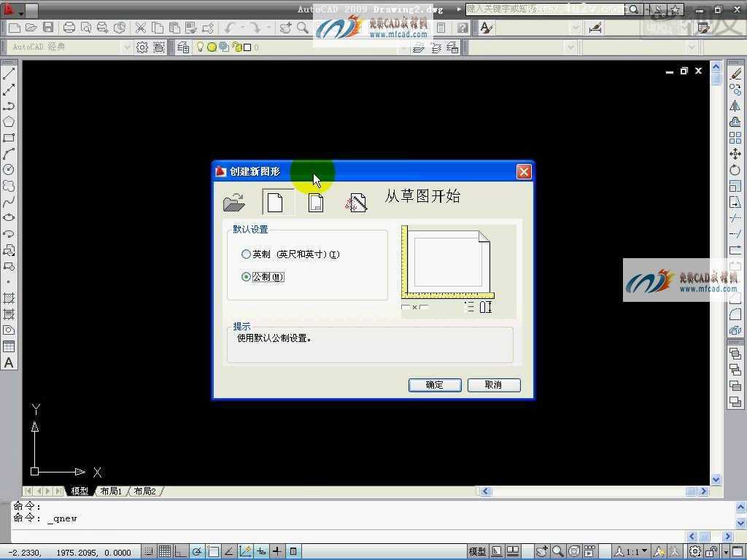Select the Circle draw tool
Screen dimensions: 747x560
click(9, 169)
